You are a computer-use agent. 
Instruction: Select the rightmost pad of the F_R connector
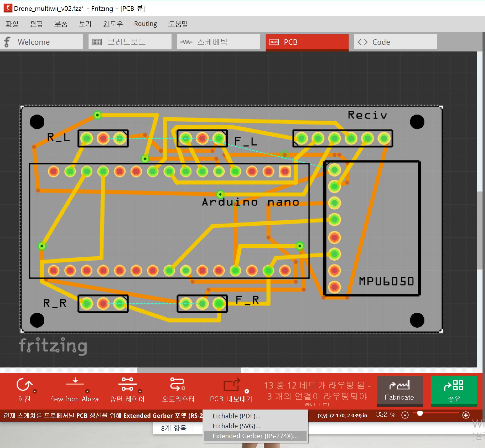[219, 304]
